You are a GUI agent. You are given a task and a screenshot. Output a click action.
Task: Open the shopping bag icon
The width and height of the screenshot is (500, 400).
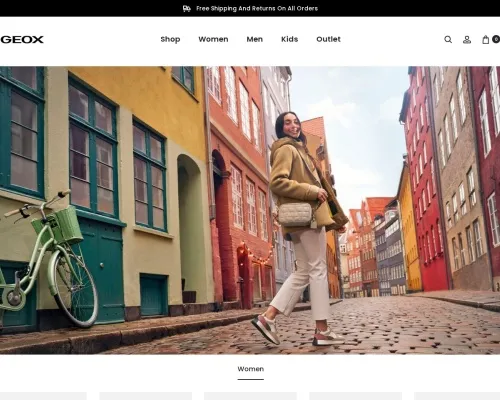pos(486,40)
